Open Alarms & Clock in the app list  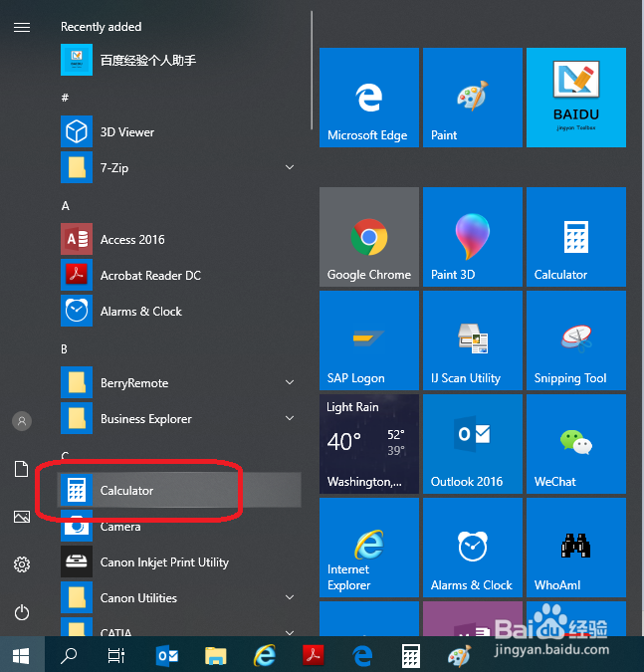point(179,311)
